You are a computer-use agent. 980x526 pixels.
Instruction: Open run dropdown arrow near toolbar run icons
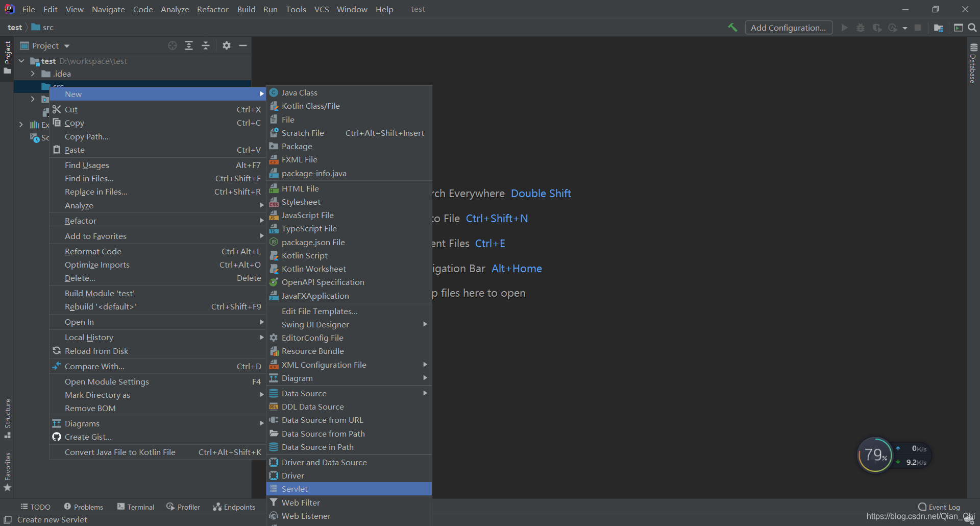coord(905,28)
